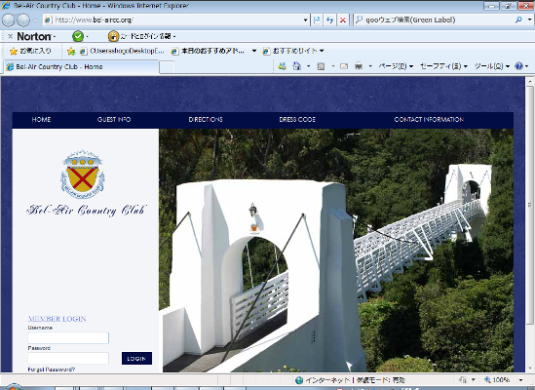
Task: Click the Home house icon in command bar
Action: 297,66
